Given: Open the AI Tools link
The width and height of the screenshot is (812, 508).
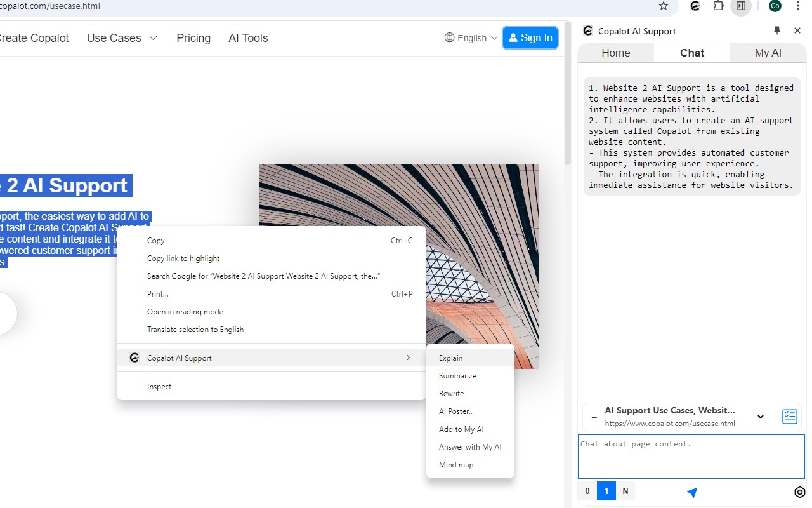Looking at the screenshot, I should coord(248,38).
